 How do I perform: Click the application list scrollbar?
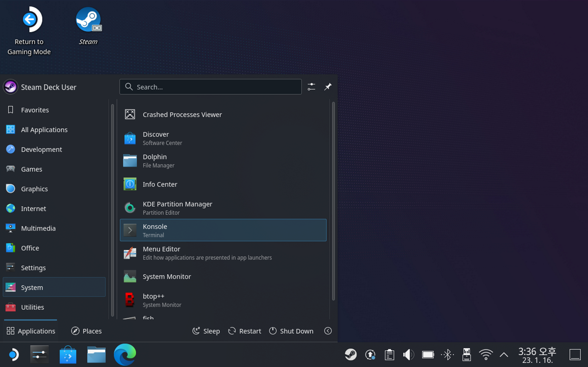click(x=333, y=201)
